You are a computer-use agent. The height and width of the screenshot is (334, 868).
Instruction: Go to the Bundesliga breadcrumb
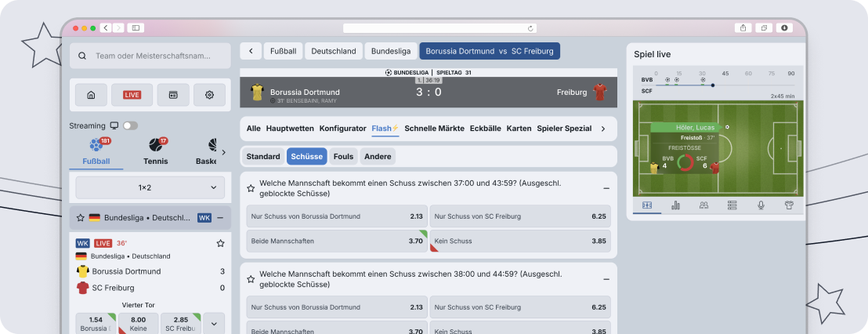pos(391,51)
